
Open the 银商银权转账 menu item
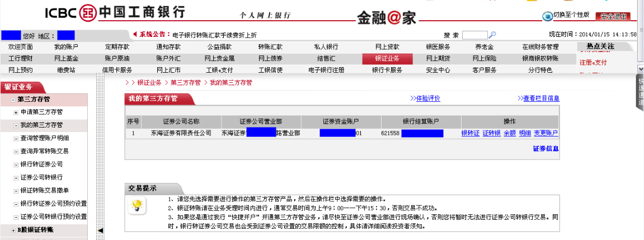click(x=540, y=58)
